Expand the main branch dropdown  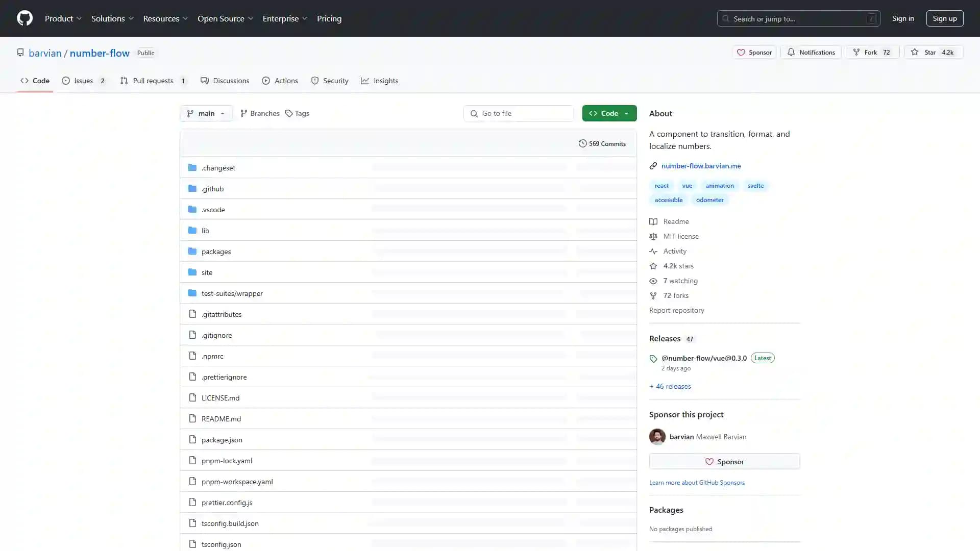[206, 113]
